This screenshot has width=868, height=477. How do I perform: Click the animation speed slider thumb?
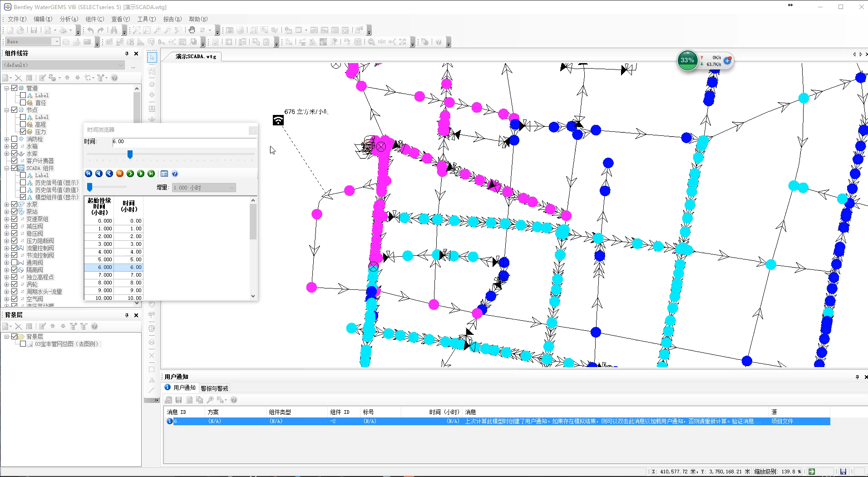pos(90,187)
